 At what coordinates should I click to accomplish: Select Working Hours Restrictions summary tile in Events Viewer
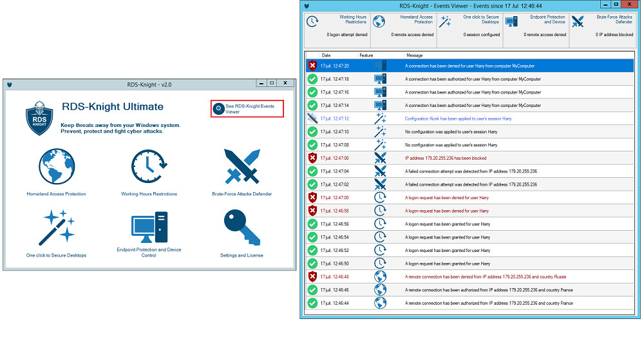click(337, 30)
